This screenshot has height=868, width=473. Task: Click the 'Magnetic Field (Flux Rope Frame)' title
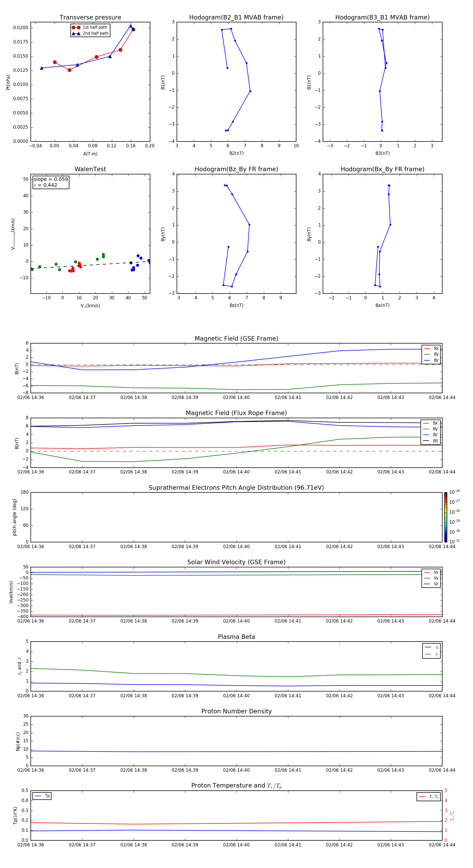click(236, 413)
